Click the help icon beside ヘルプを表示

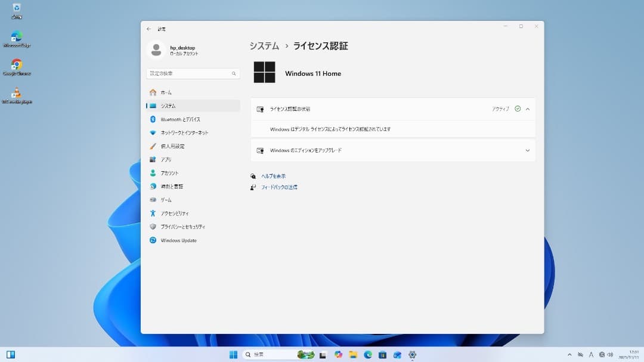click(x=253, y=177)
